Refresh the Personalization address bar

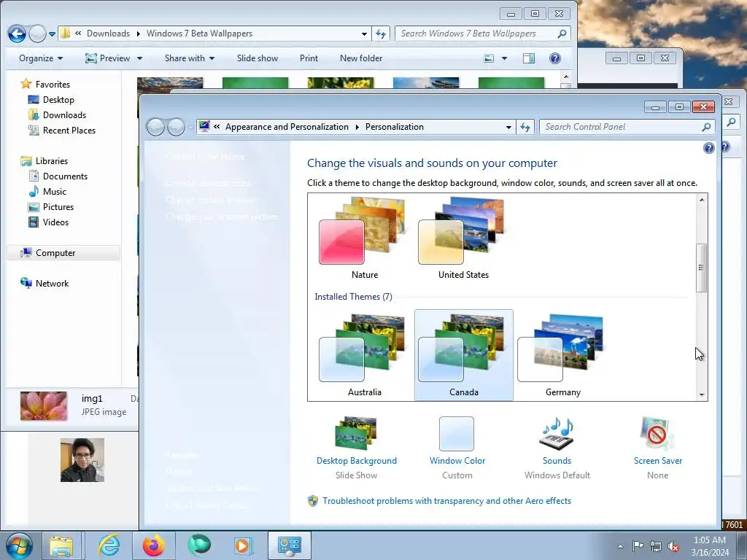525,127
